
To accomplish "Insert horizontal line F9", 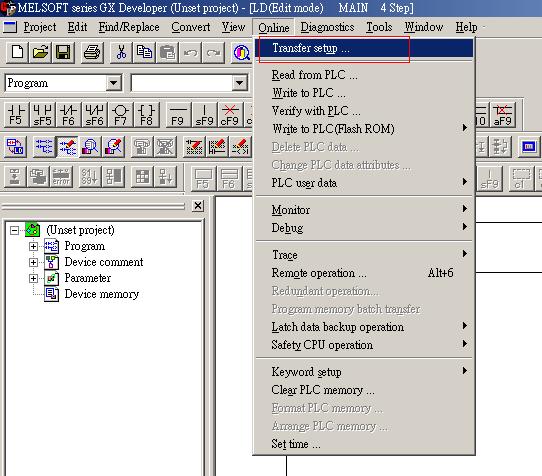I will (178, 114).
